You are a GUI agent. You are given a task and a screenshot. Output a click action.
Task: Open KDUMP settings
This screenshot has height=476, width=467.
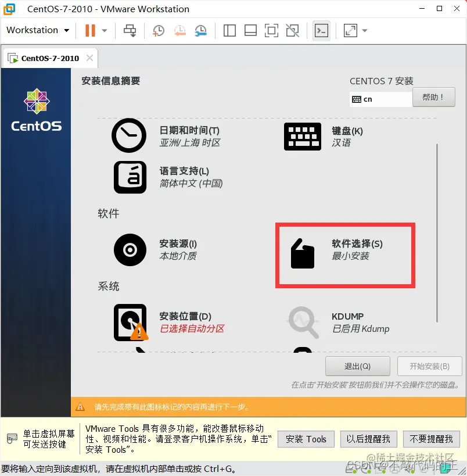tap(338, 323)
